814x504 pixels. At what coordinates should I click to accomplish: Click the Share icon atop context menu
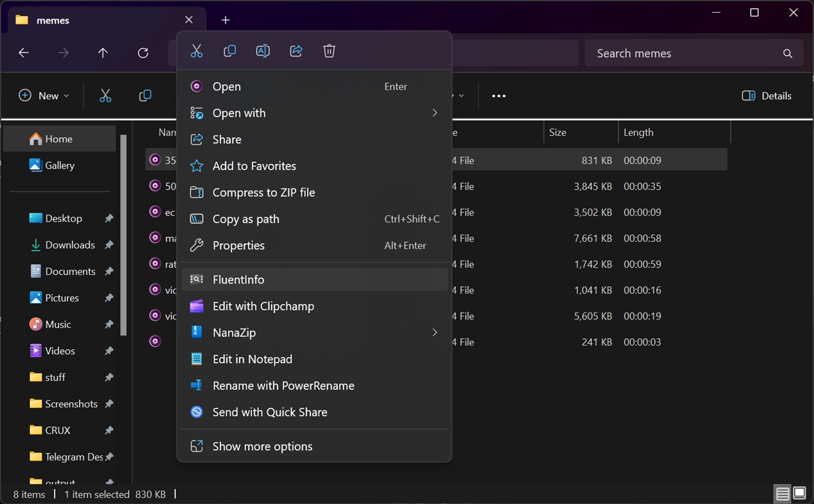(296, 51)
